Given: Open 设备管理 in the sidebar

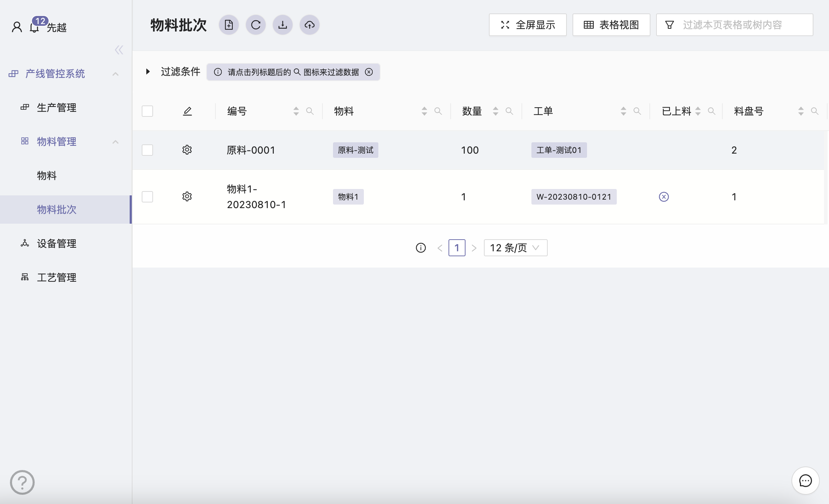Looking at the screenshot, I should pyautogui.click(x=57, y=244).
